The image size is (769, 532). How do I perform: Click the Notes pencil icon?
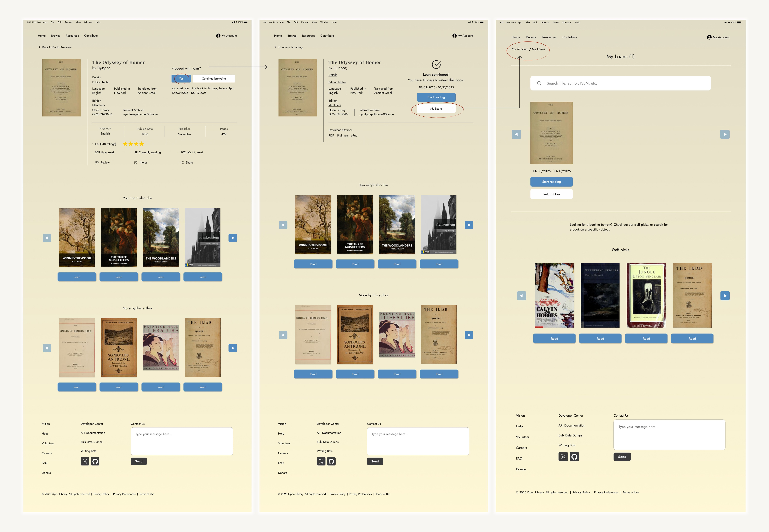(x=136, y=163)
